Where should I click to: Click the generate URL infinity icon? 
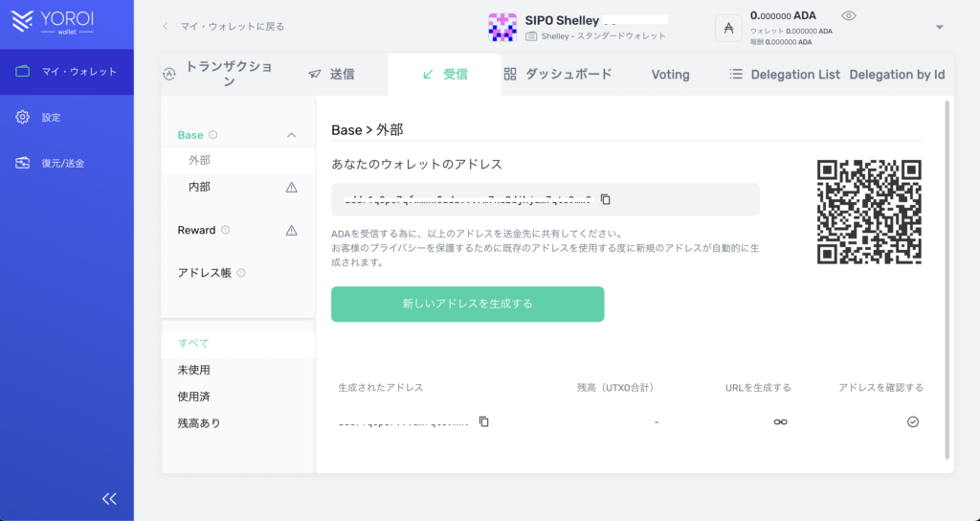tap(780, 421)
